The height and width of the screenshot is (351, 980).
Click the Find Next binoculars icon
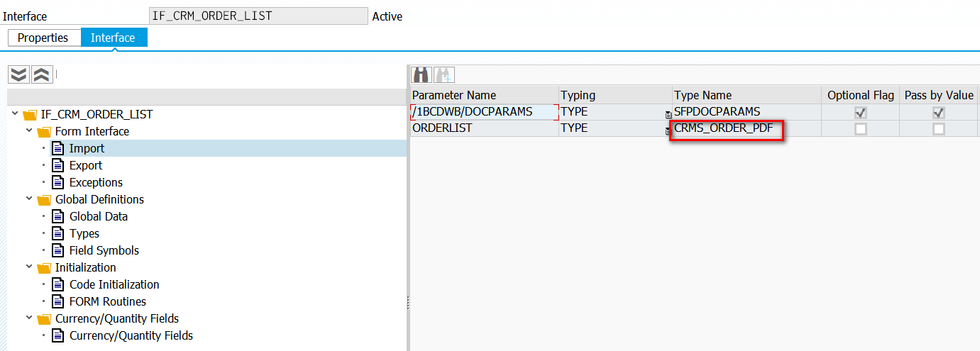pos(444,74)
